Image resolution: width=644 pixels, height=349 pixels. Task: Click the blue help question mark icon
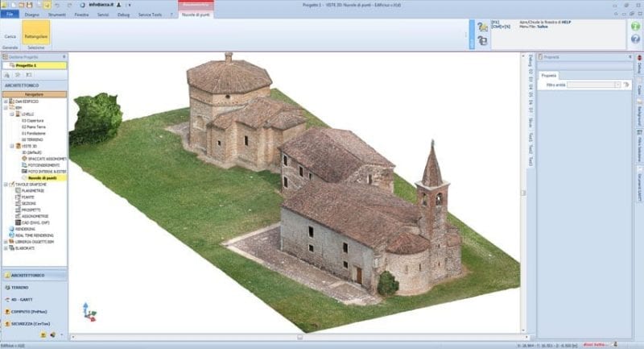click(x=636, y=39)
